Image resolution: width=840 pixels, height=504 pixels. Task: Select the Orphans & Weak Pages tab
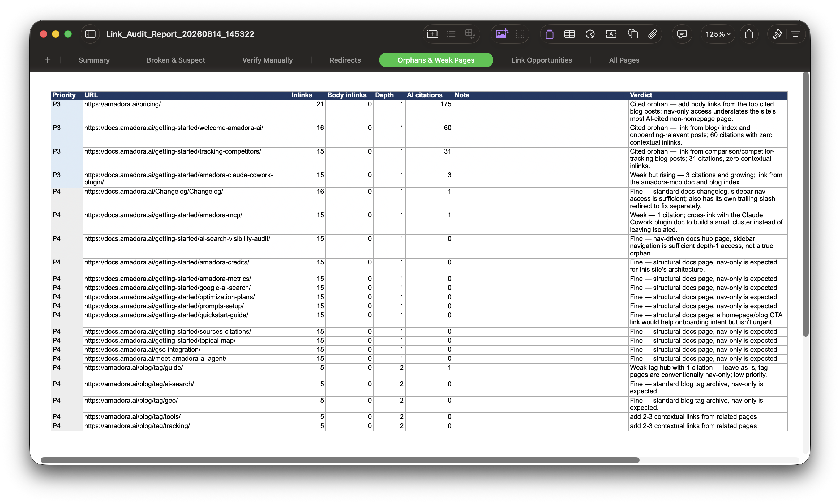coord(436,60)
